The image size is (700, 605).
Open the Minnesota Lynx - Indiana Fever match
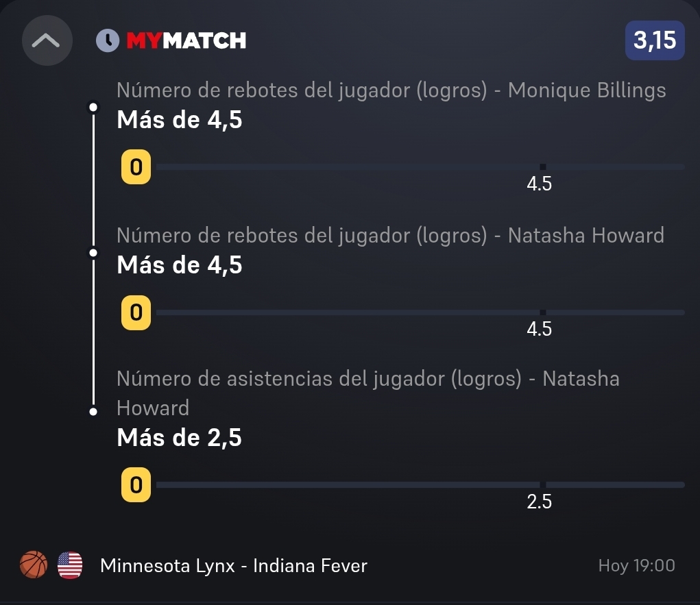pyautogui.click(x=234, y=566)
